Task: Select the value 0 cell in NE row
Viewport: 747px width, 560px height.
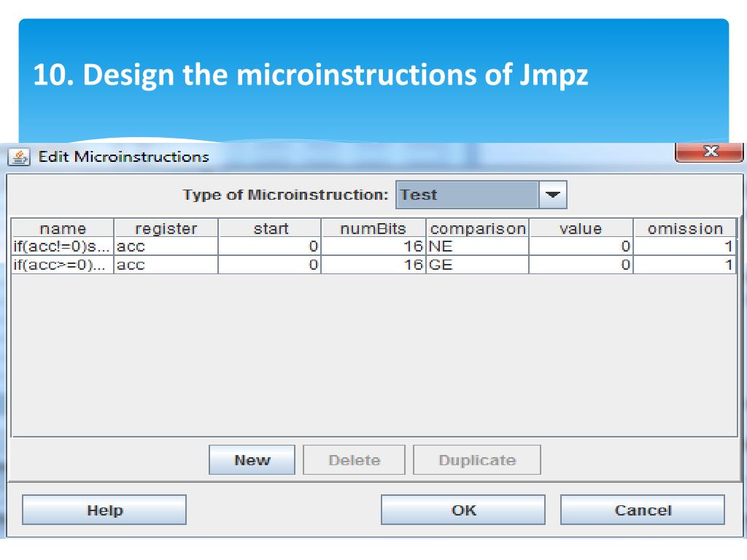Action: pyautogui.click(x=581, y=246)
